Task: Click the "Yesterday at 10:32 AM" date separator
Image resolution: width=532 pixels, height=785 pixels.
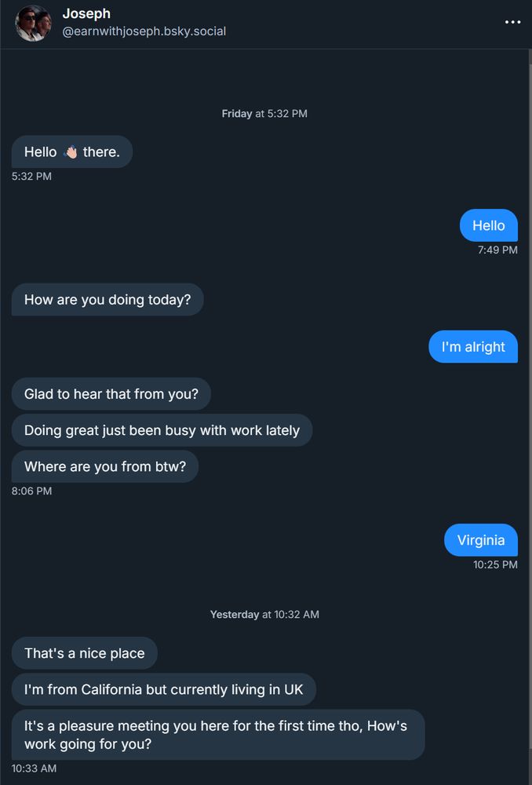Action: 264,615
